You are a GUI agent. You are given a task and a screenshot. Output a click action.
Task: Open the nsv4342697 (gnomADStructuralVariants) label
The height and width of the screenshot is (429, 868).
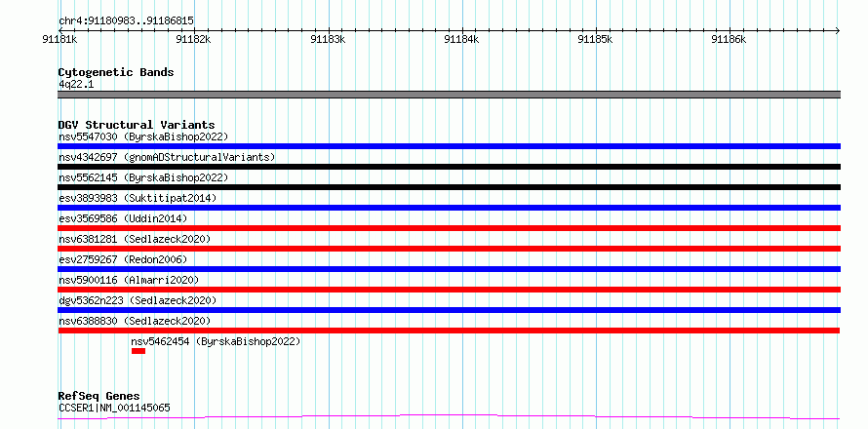[167, 157]
